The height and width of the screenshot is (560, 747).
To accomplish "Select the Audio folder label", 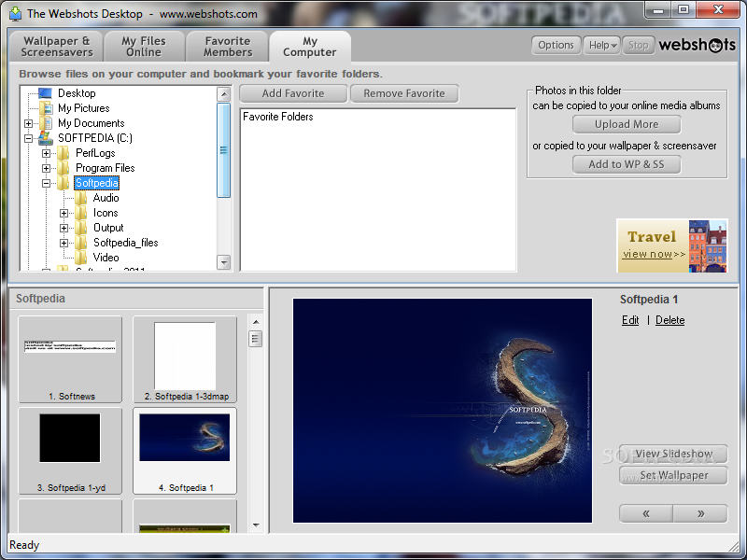I will click(106, 198).
